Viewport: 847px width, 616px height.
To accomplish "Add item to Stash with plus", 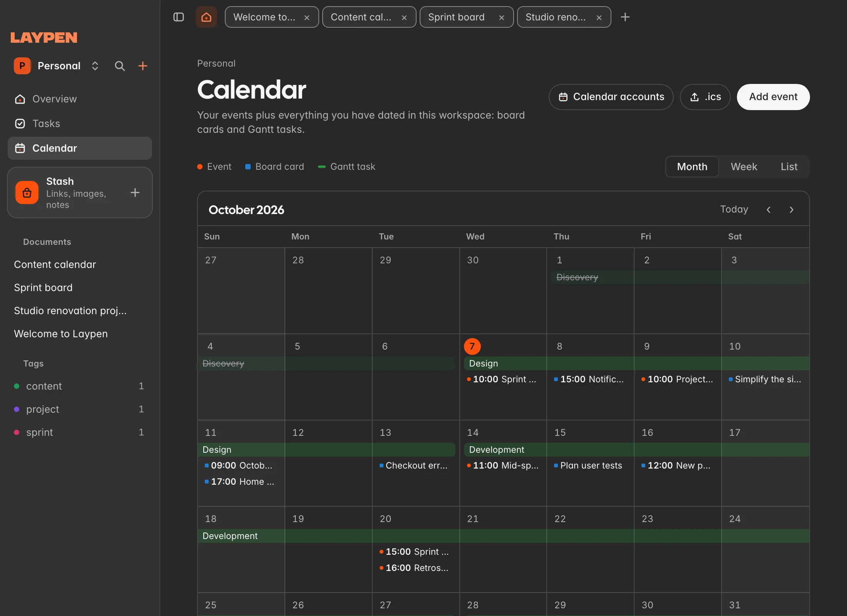I will coord(135,192).
